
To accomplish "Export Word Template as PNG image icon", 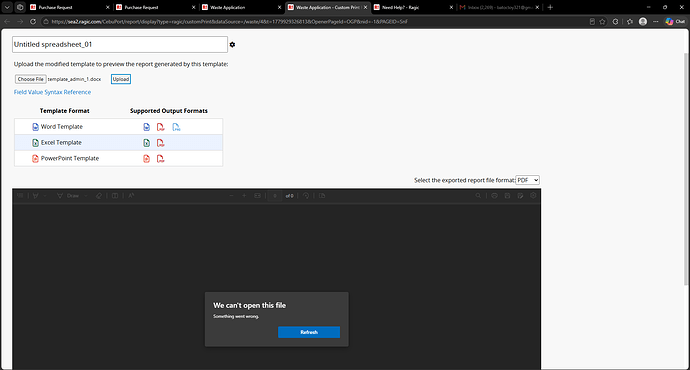I will point(176,127).
